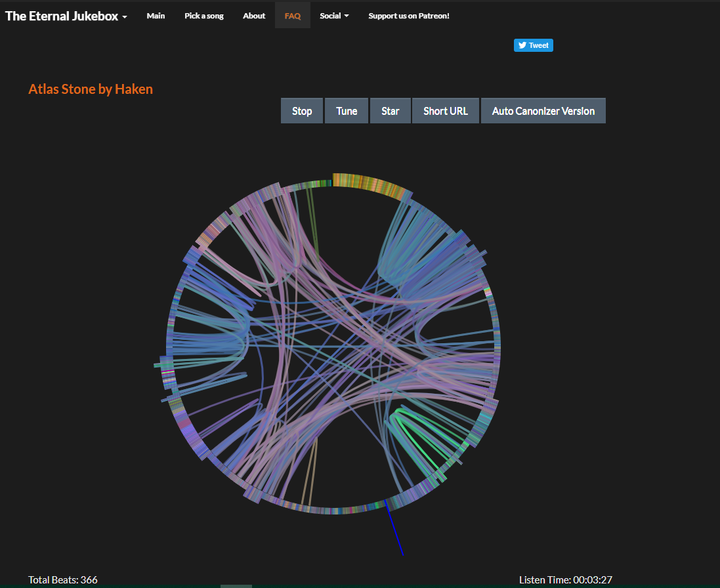Stop the song playback
The image size is (720, 588).
[x=302, y=111]
